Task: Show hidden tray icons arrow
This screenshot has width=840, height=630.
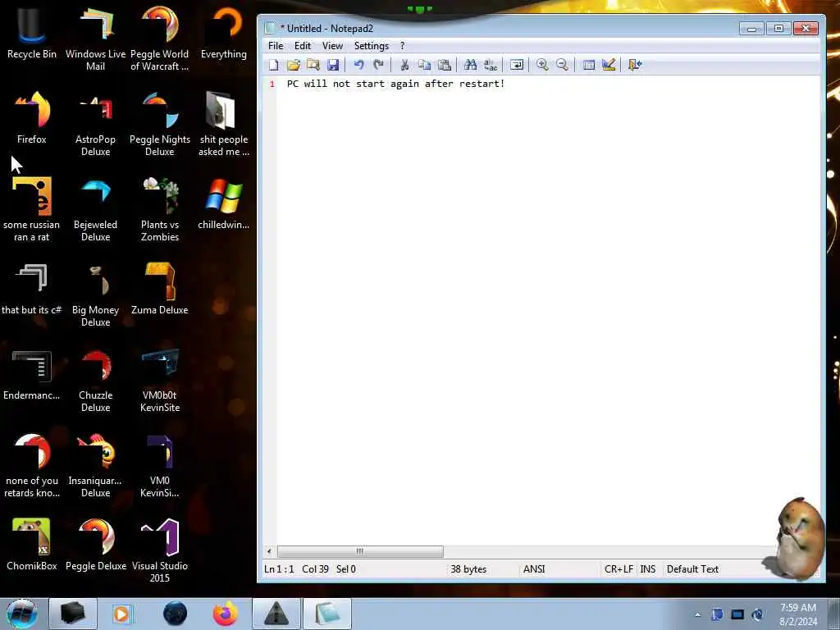Action: (697, 614)
